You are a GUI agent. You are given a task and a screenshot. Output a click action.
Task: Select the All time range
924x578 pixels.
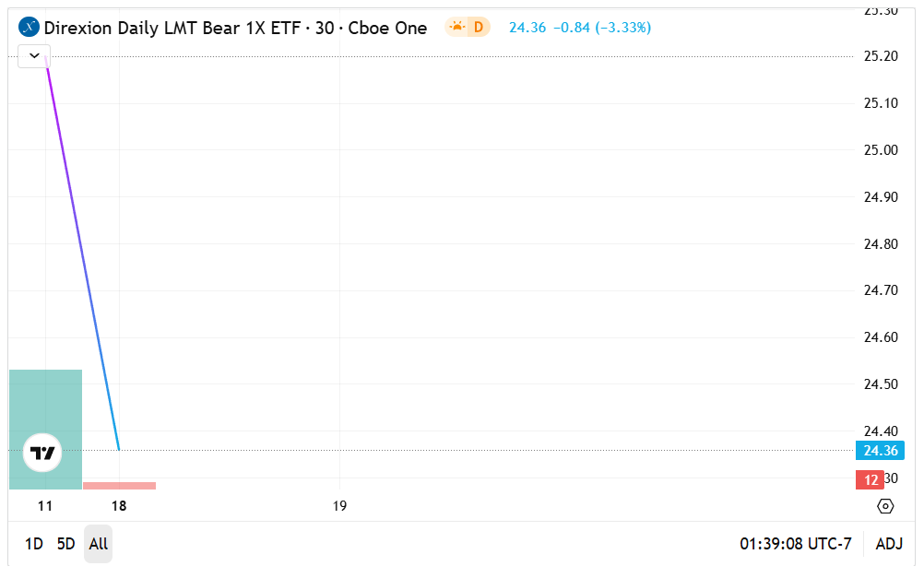point(99,544)
